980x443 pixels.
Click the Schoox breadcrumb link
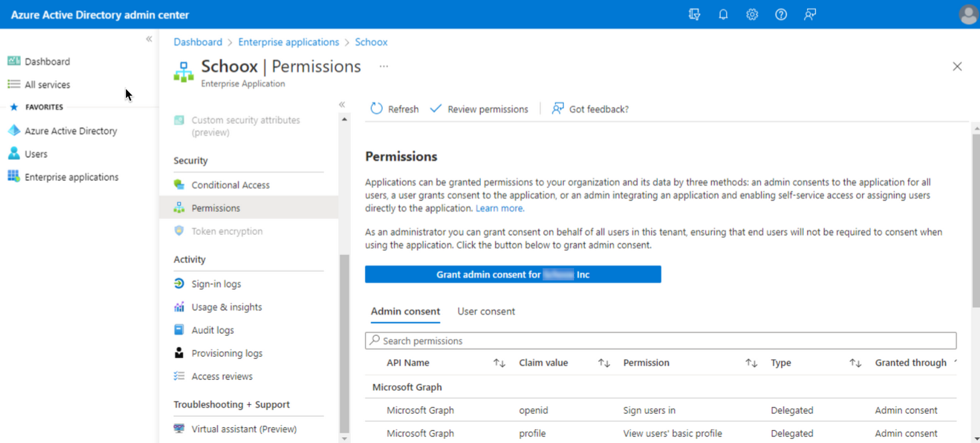pyautogui.click(x=371, y=41)
